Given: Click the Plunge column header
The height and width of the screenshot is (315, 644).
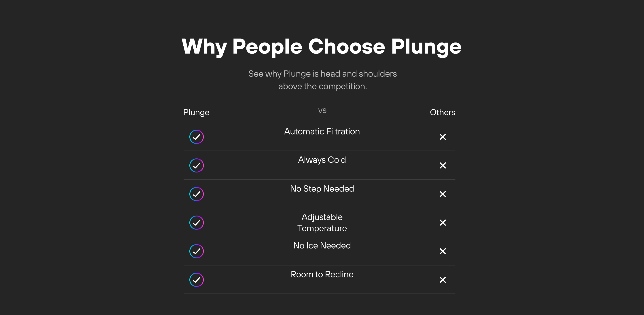Looking at the screenshot, I should point(196,112).
